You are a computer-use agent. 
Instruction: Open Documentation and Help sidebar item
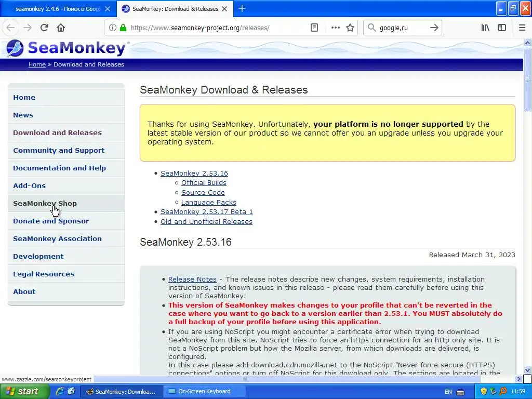(66, 168)
